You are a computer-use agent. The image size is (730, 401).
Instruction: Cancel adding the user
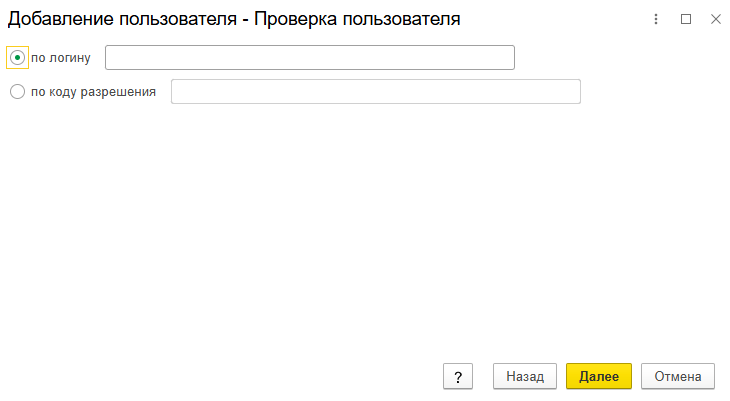[677, 376]
